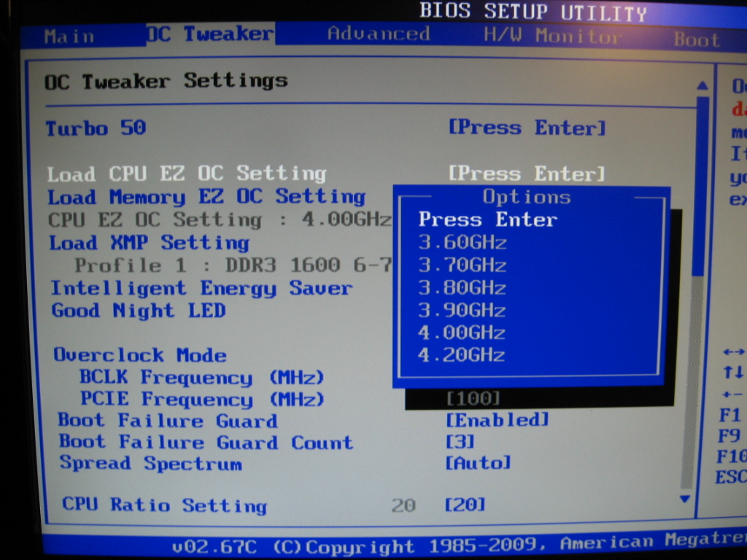
Task: Choose 4.00GHz in the Options list
Action: coord(462,333)
